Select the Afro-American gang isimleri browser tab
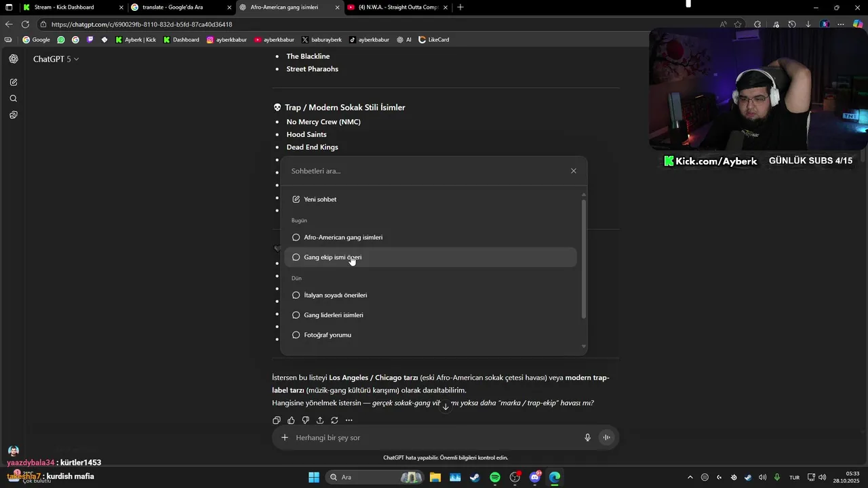 (x=290, y=7)
